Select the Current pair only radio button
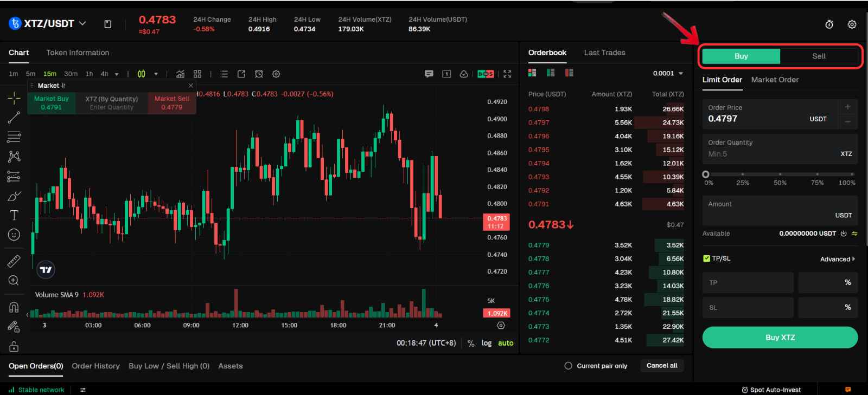This screenshot has width=868, height=395. tap(568, 366)
